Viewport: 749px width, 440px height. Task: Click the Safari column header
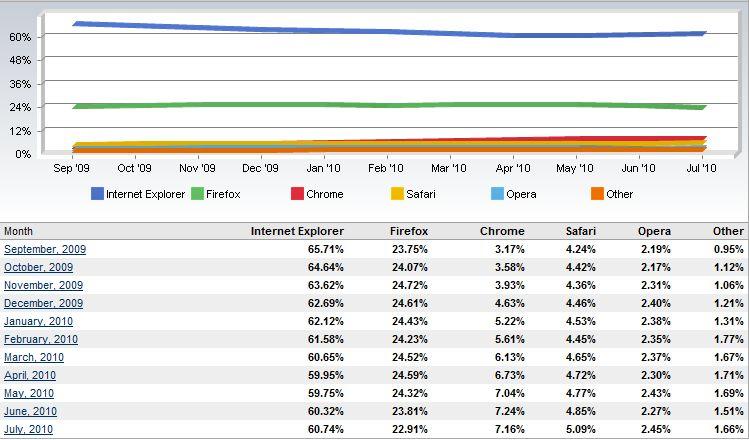[x=581, y=231]
